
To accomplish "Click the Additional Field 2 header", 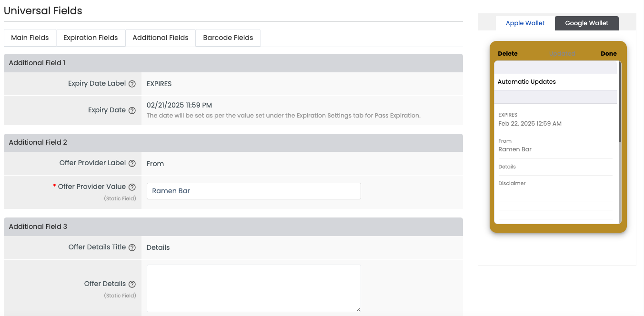I will pos(233,142).
